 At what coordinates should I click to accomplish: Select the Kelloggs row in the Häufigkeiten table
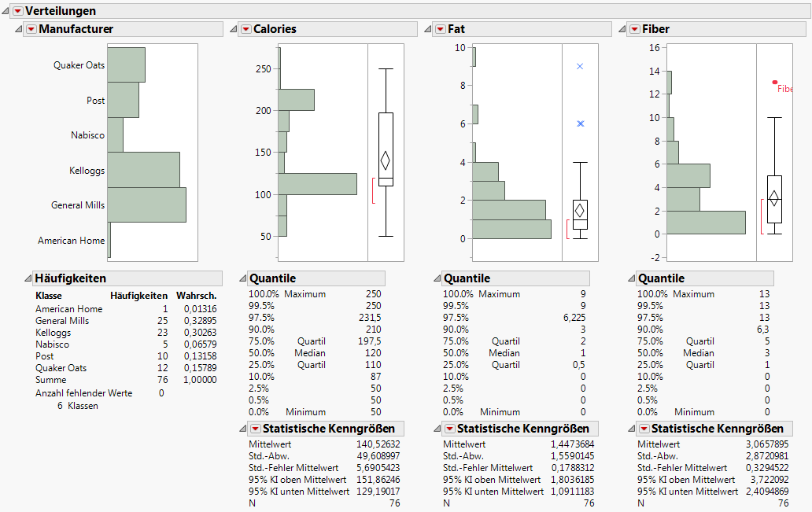tap(55, 332)
